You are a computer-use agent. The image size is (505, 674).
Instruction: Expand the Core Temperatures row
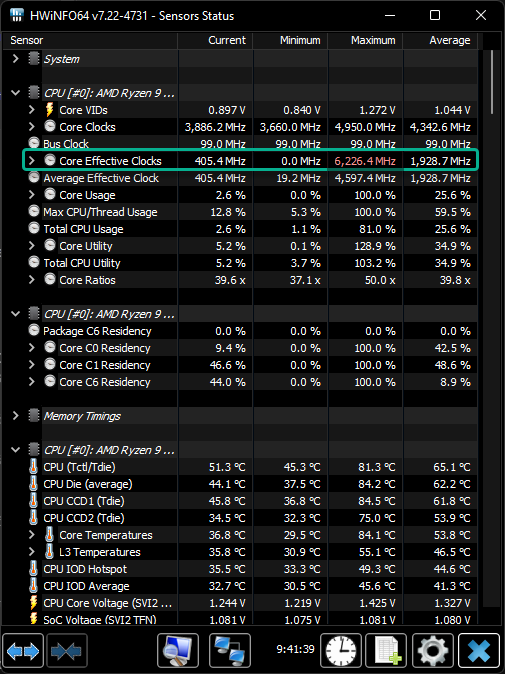(x=31, y=535)
